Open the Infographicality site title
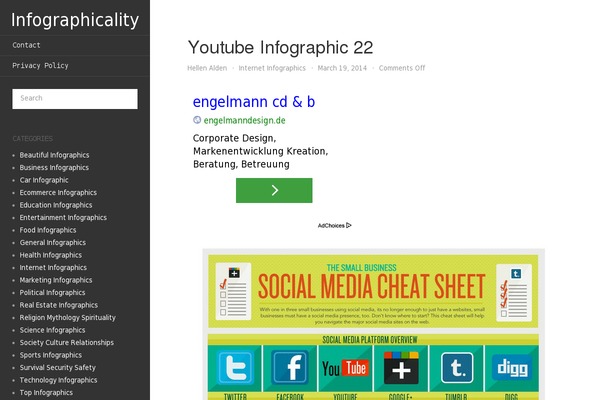 click(75, 20)
